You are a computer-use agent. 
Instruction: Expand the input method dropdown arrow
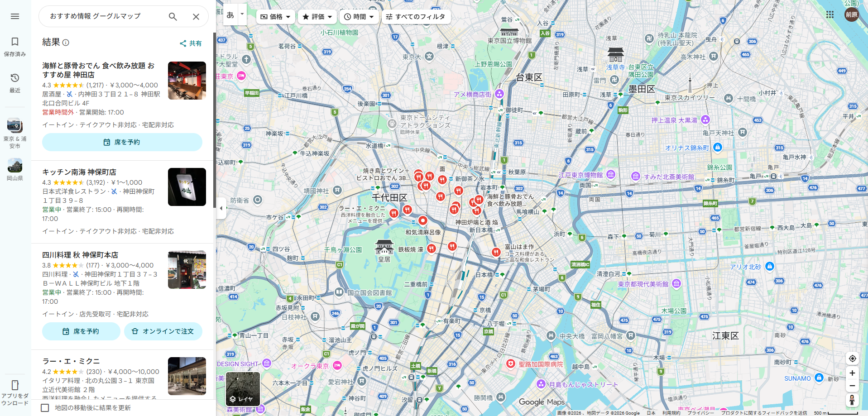pos(242,14)
